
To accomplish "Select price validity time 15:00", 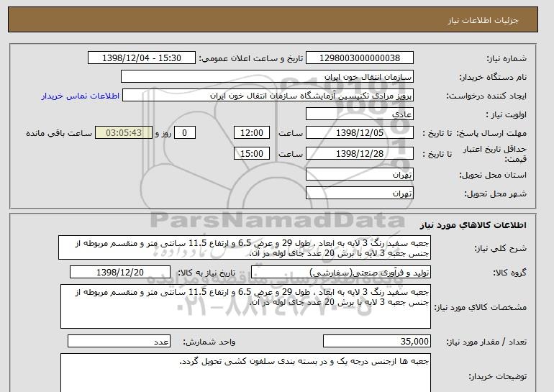I will 252,154.
